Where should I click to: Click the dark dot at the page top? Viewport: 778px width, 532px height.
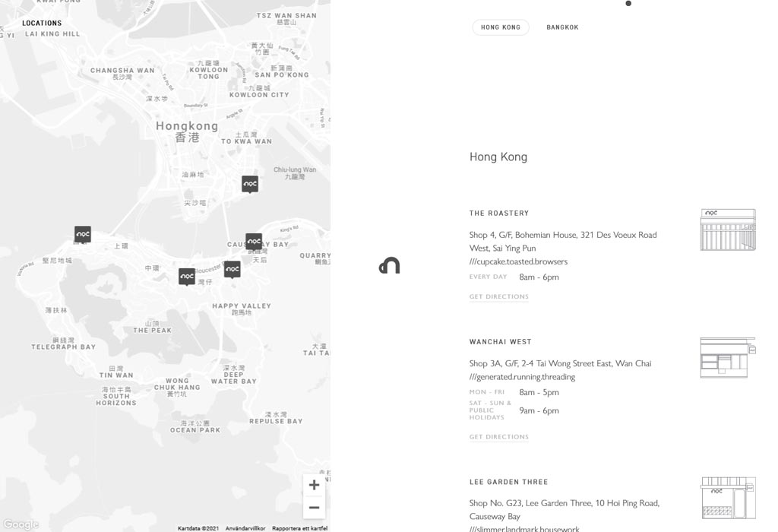tap(628, 4)
